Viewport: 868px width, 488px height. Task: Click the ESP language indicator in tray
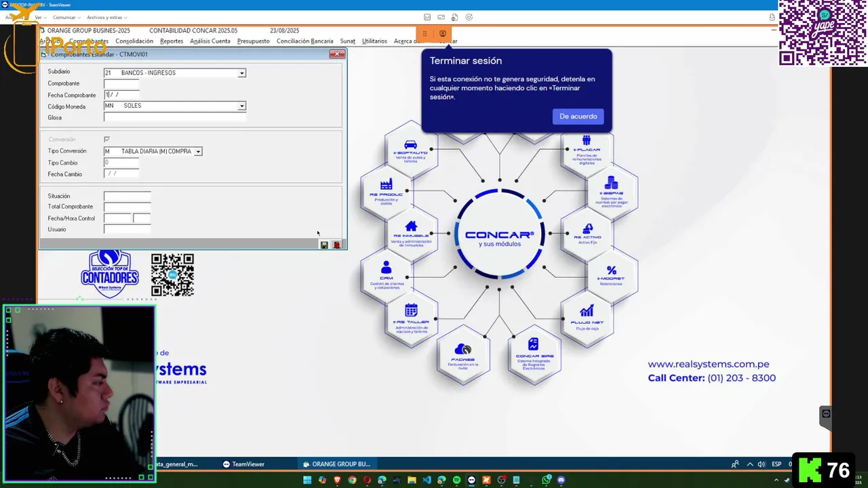[776, 464]
